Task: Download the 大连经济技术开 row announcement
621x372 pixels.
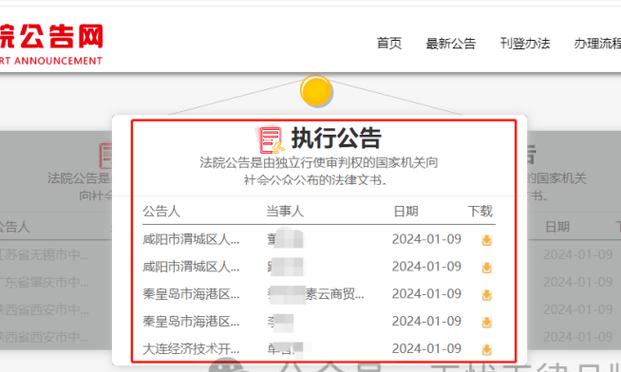Action: [486, 349]
